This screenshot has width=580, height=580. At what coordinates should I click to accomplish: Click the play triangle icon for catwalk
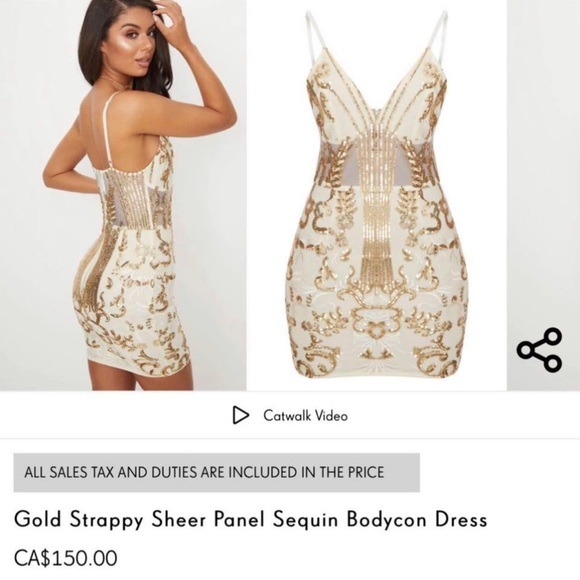coord(240,415)
